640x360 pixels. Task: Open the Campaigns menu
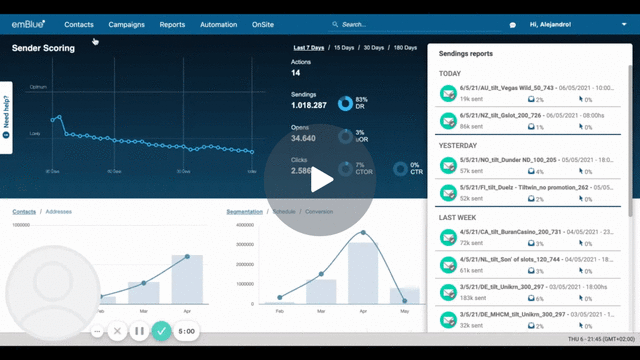click(x=127, y=24)
